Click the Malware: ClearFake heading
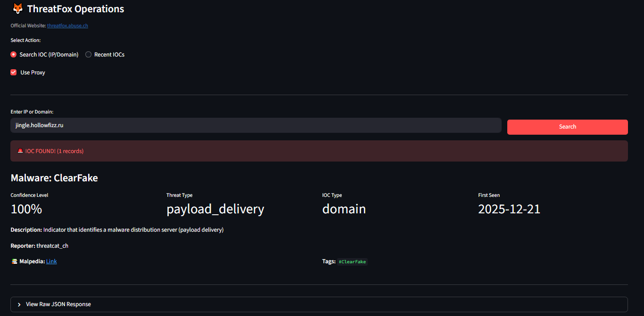Screen dimensions: 644x316 [54, 178]
